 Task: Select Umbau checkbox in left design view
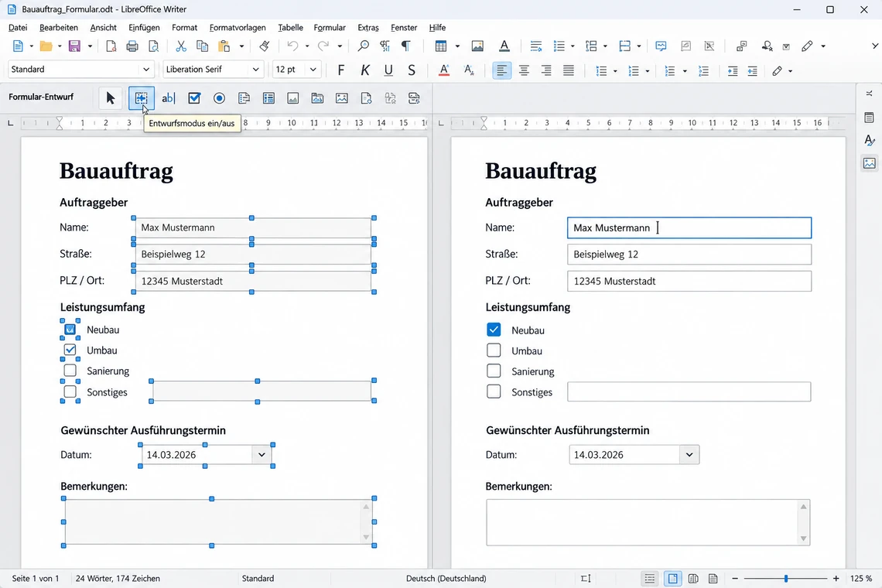point(70,350)
